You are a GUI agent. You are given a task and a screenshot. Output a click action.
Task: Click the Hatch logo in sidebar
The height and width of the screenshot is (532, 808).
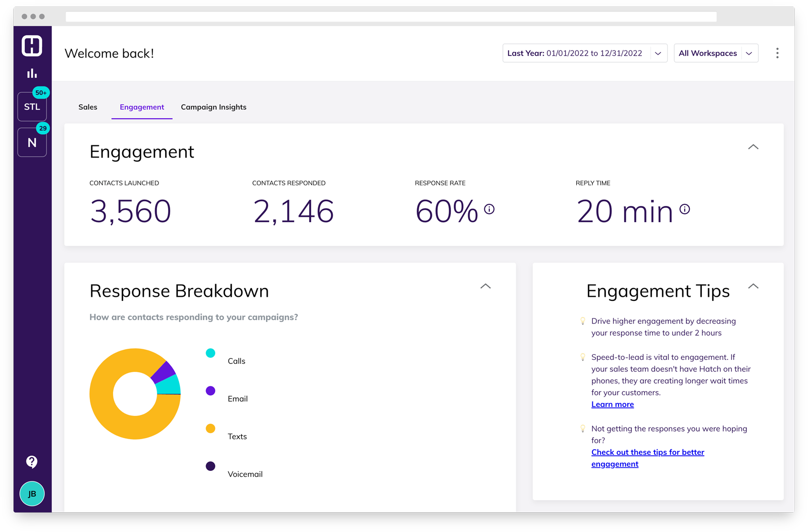point(32,46)
